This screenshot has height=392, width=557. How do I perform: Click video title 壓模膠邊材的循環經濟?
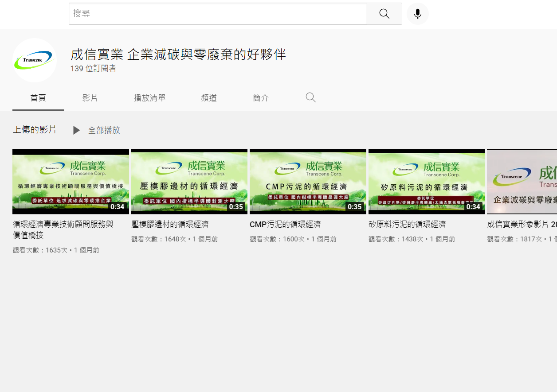[170, 225]
